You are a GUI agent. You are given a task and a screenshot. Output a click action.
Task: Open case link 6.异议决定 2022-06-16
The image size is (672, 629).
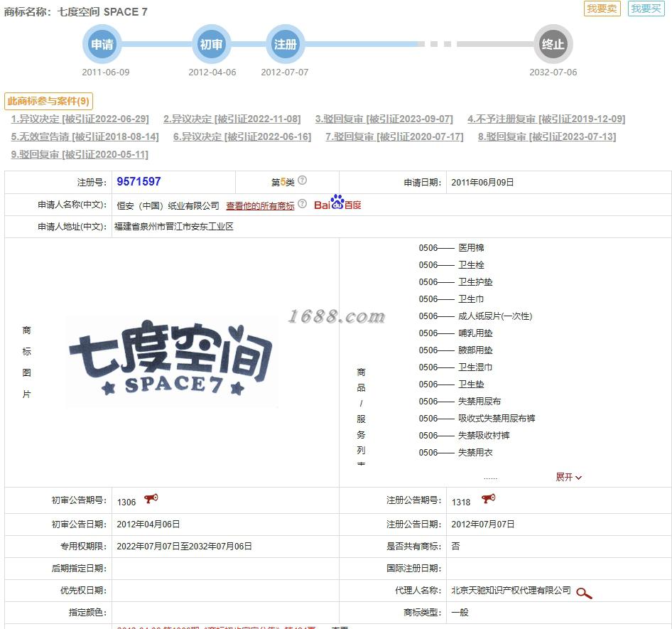click(242, 136)
